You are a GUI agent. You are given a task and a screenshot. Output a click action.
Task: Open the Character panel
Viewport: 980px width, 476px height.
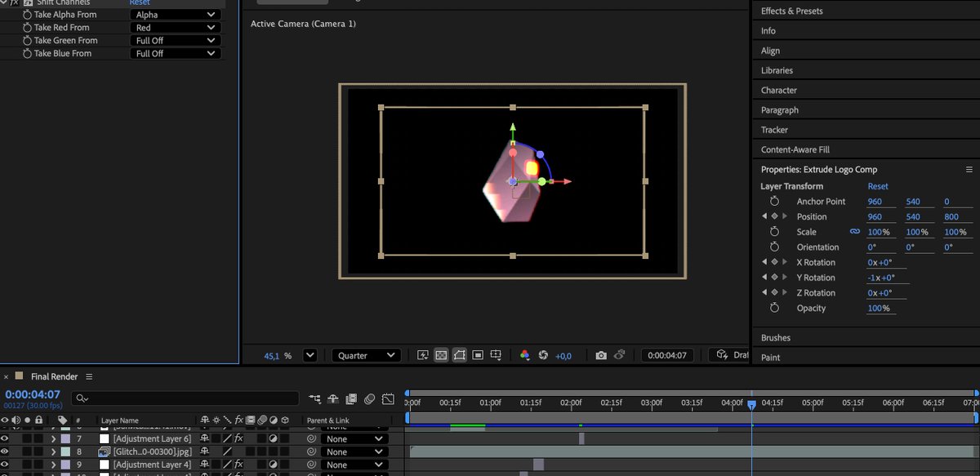tap(778, 90)
